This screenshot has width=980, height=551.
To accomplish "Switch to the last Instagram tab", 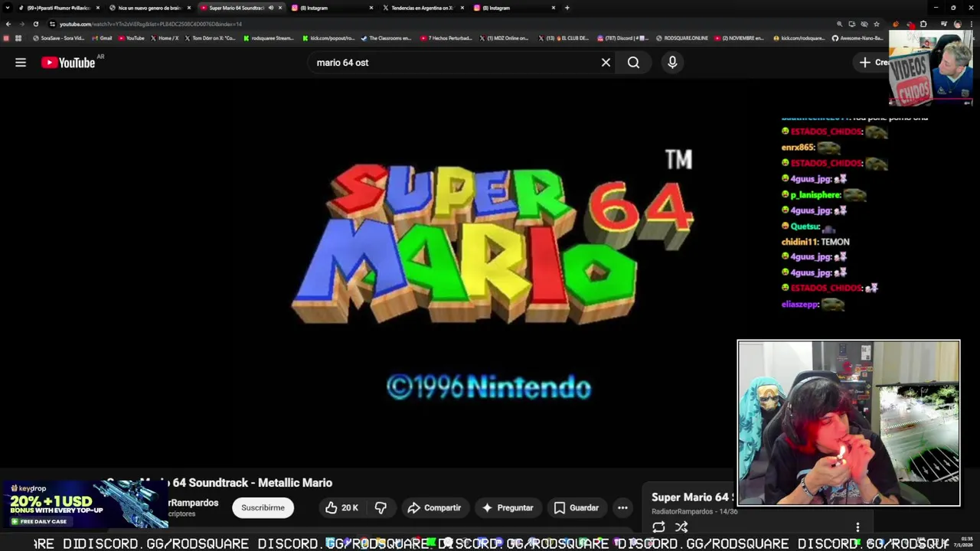I will coord(513,8).
